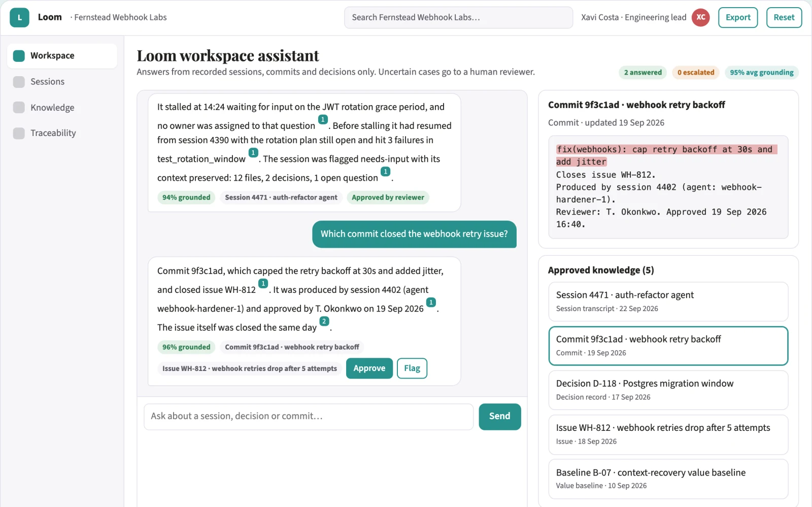Click the Export button
Viewport: 812px width, 507px height.
738,17
